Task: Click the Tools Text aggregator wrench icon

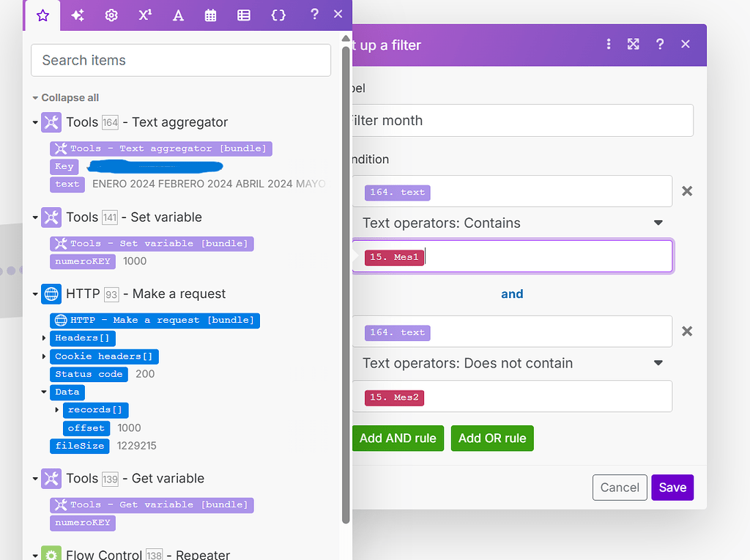Action: [x=50, y=122]
